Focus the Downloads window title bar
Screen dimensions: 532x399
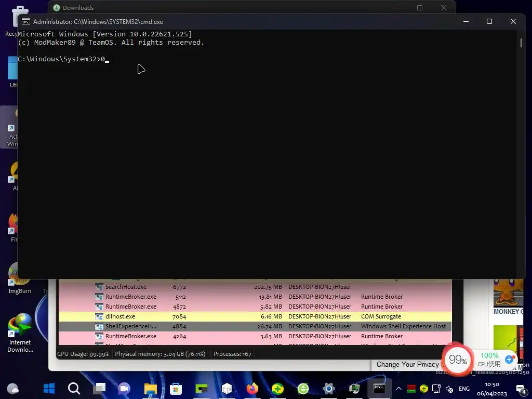click(251, 7)
